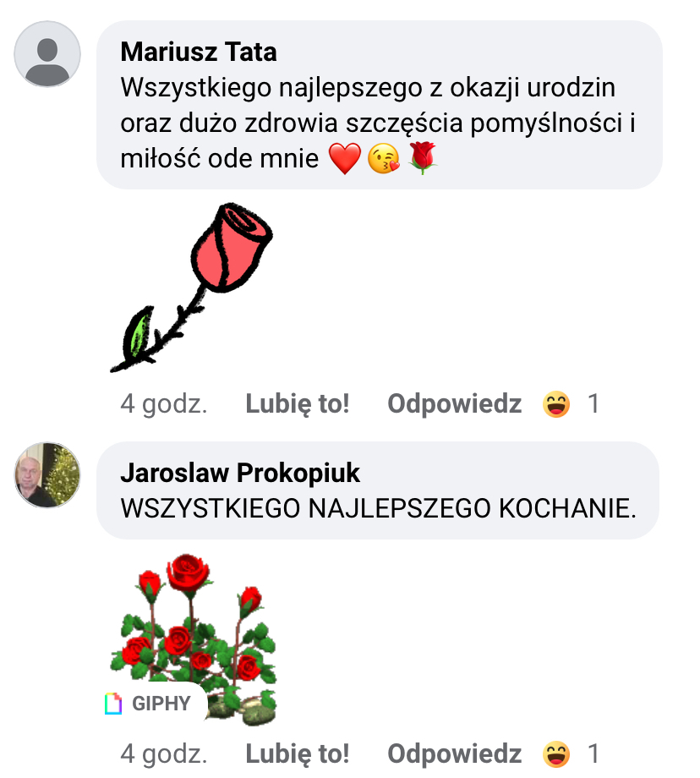The image size is (700, 778).
Task: Open Jaroslaw Prokopiuk's profile photo
Action: [48, 474]
